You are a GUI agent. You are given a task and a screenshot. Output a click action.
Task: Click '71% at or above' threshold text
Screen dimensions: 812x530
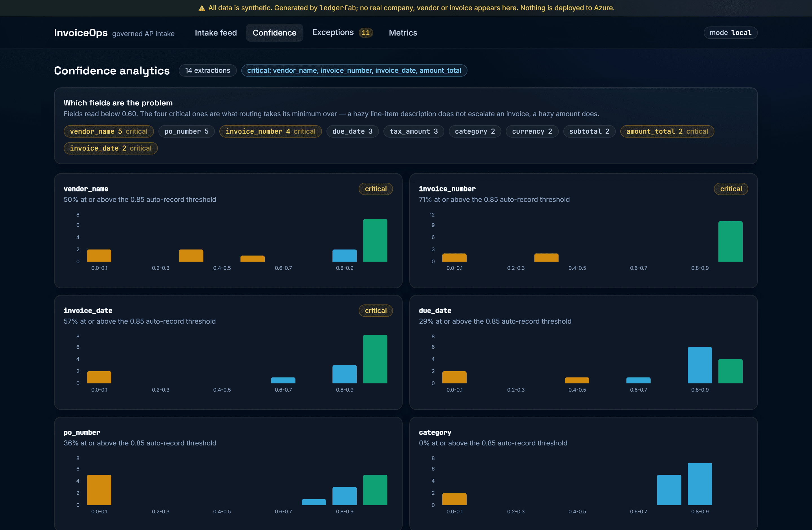coord(494,200)
